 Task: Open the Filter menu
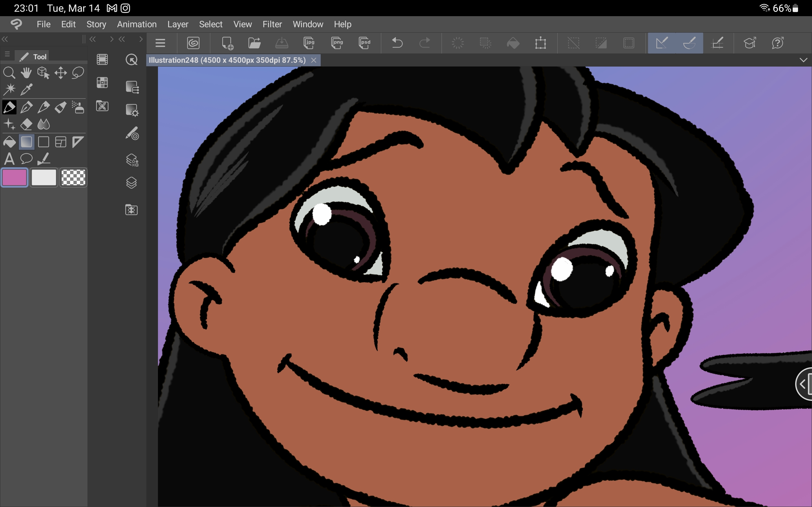[x=272, y=24]
